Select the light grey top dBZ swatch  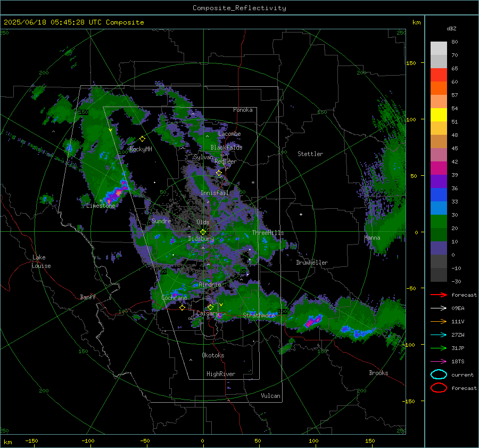click(x=439, y=48)
